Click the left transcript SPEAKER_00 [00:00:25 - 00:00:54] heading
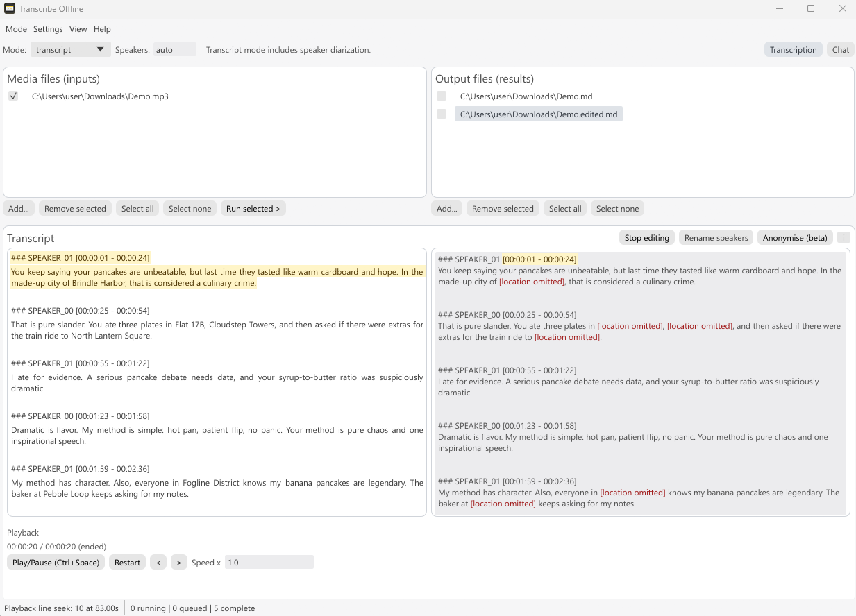 (x=81, y=311)
